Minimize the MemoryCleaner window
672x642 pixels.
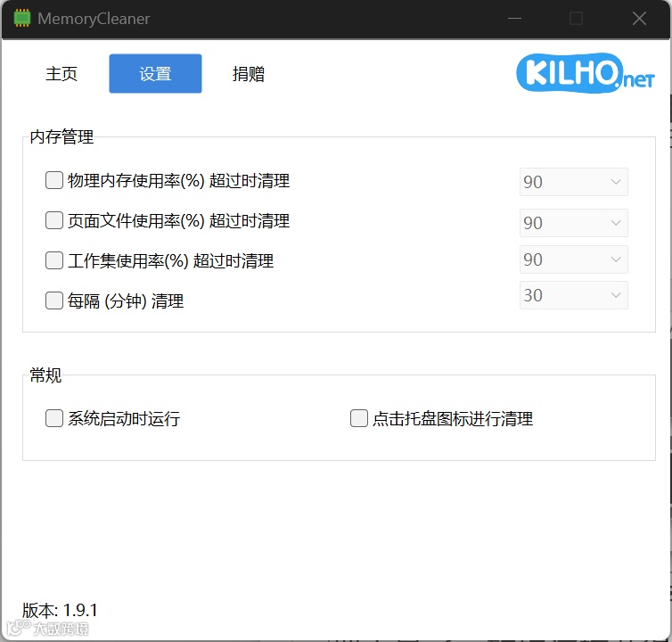514,19
